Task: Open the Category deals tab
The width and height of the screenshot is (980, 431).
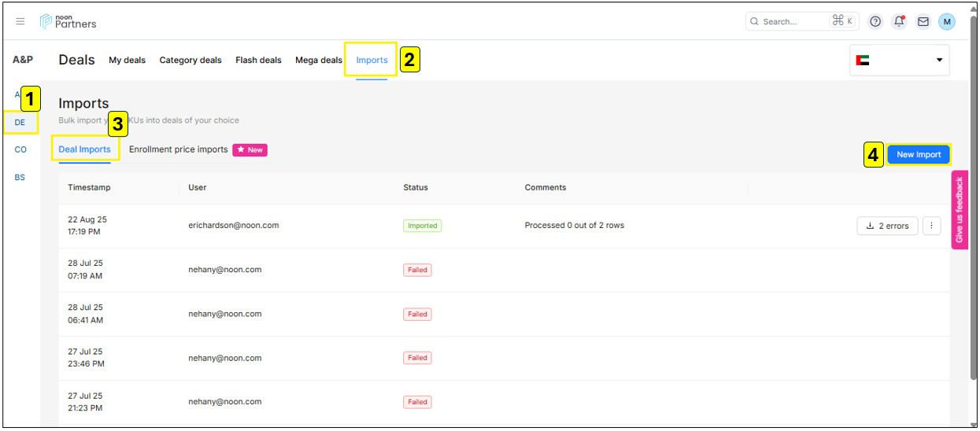Action: (x=190, y=60)
